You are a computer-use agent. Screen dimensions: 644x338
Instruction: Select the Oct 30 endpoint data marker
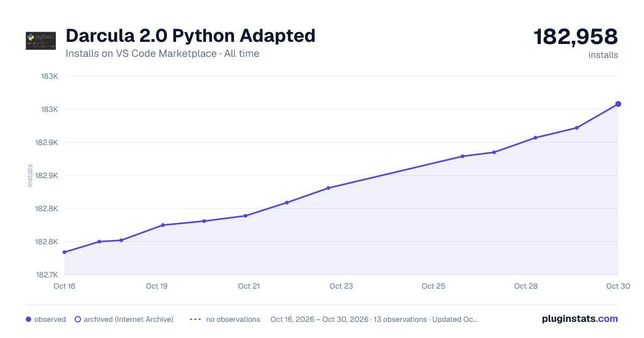tap(618, 104)
